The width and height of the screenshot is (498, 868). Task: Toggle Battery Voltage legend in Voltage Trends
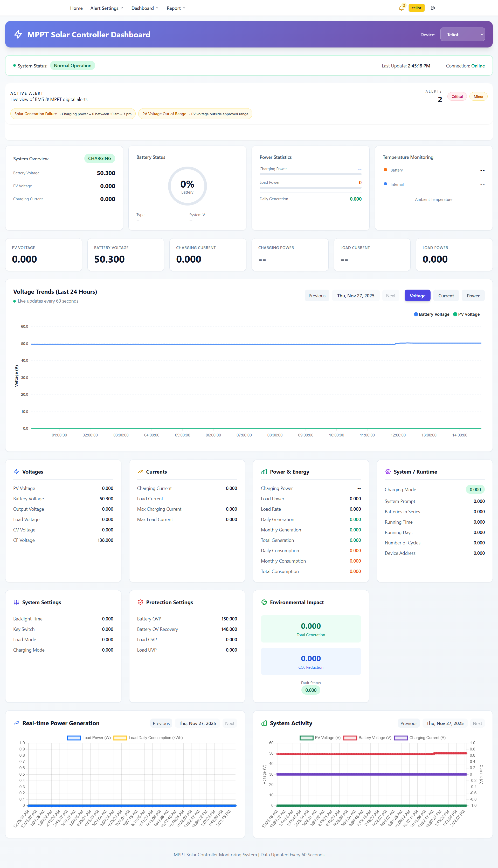[x=432, y=314]
